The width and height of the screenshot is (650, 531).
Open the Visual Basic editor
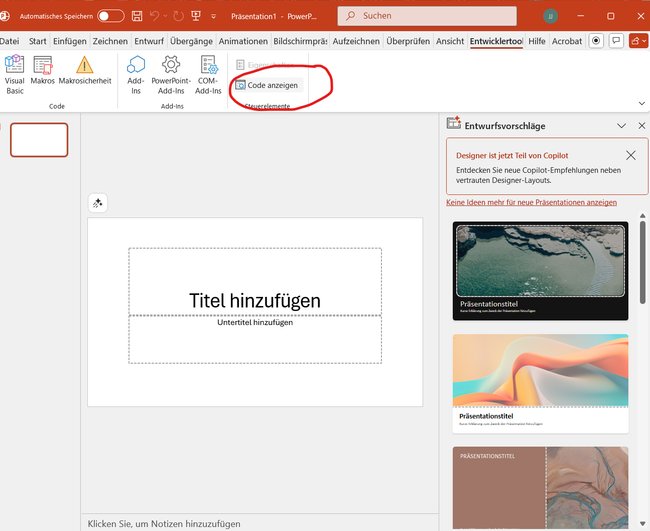tap(15, 75)
